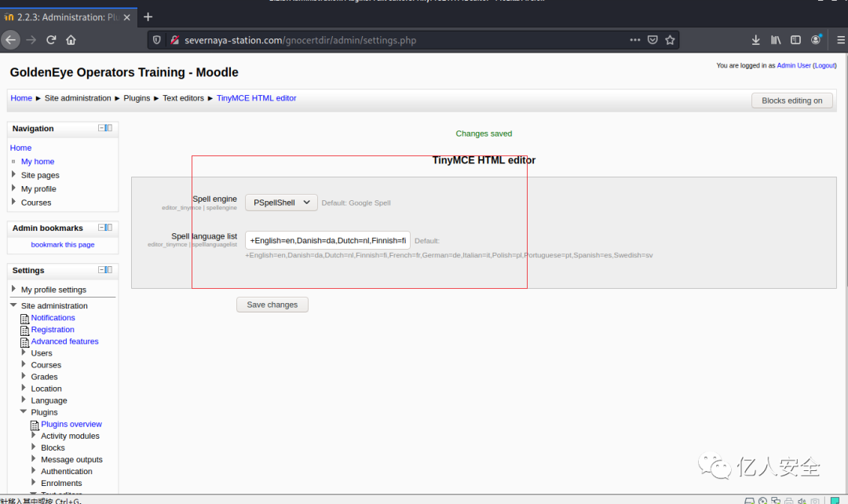Expand Enrolments under Plugins
This screenshot has height=504, width=848.
click(x=34, y=482)
